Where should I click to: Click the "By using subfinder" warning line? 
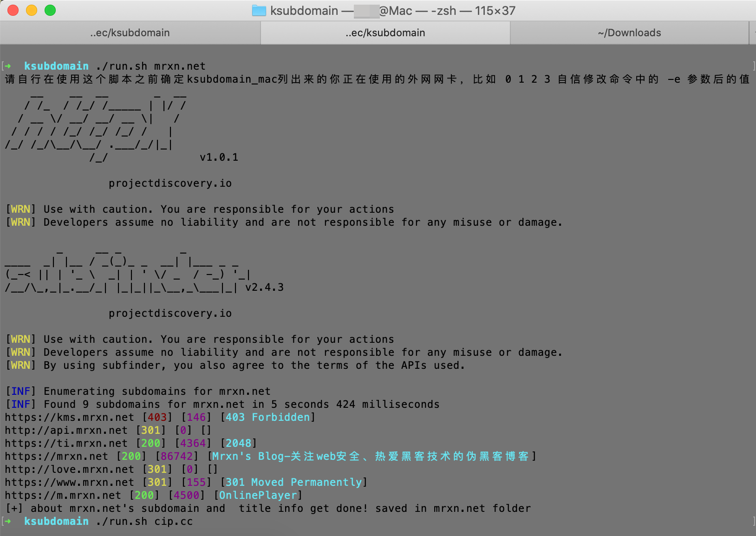click(x=235, y=366)
